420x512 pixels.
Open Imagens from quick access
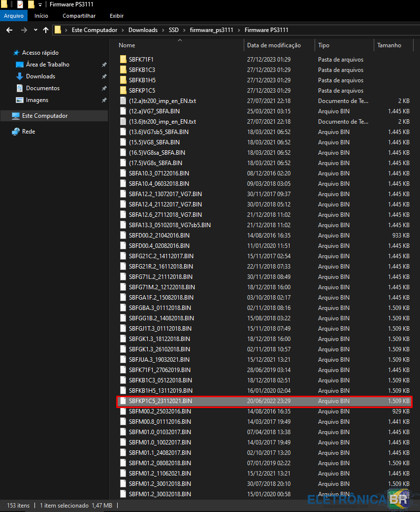(x=37, y=100)
